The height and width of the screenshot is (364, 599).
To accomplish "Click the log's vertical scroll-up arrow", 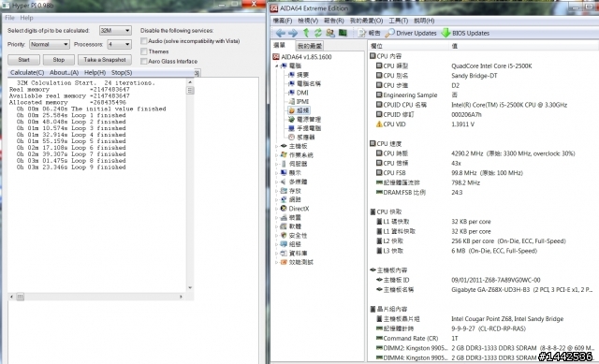I will pos(190,82).
